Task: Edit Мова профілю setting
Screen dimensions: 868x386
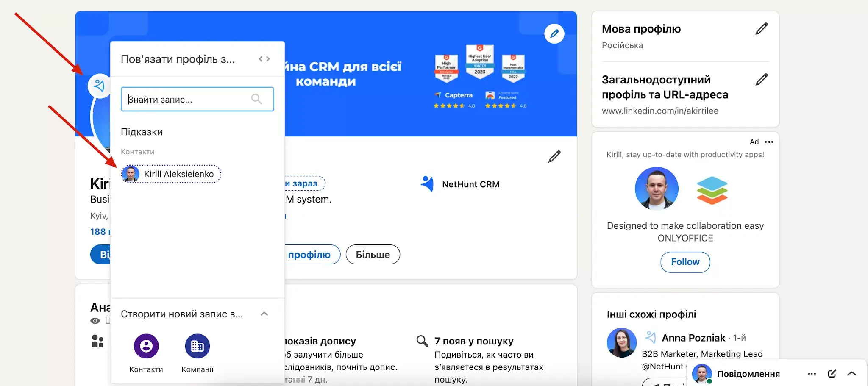Action: pyautogui.click(x=762, y=29)
